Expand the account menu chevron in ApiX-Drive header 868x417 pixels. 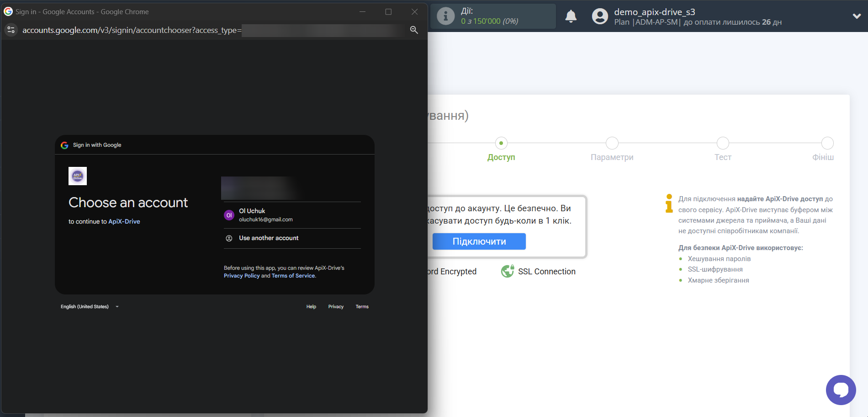tap(857, 16)
